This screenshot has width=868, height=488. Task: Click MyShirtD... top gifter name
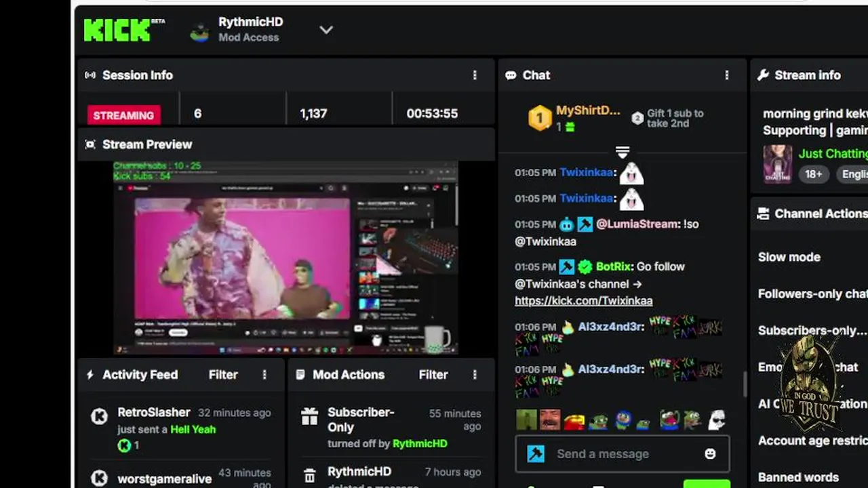[588, 110]
